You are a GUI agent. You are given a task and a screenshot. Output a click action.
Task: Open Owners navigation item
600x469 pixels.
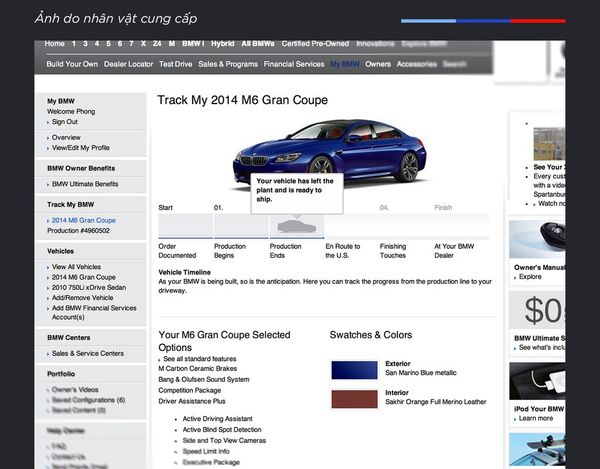(378, 64)
